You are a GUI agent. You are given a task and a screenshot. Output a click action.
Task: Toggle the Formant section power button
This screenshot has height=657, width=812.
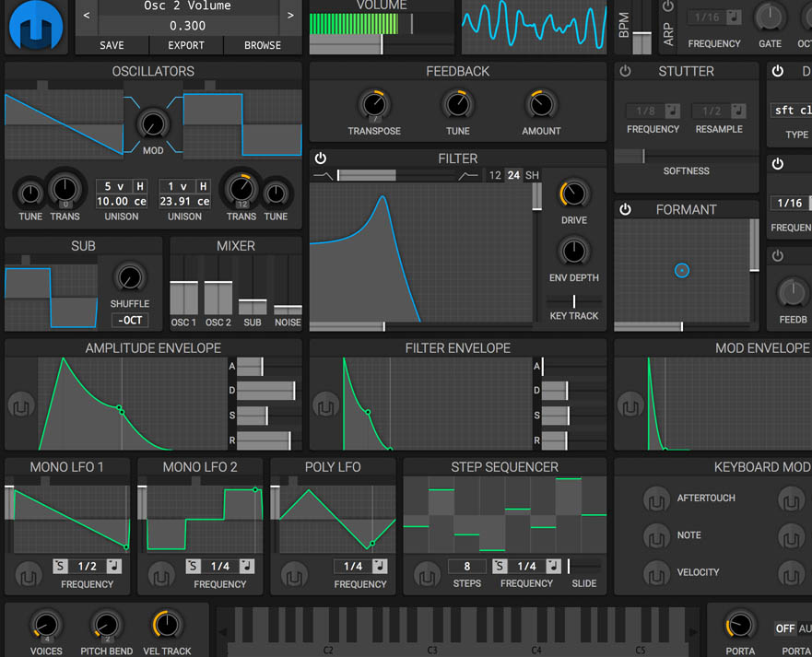pyautogui.click(x=625, y=210)
